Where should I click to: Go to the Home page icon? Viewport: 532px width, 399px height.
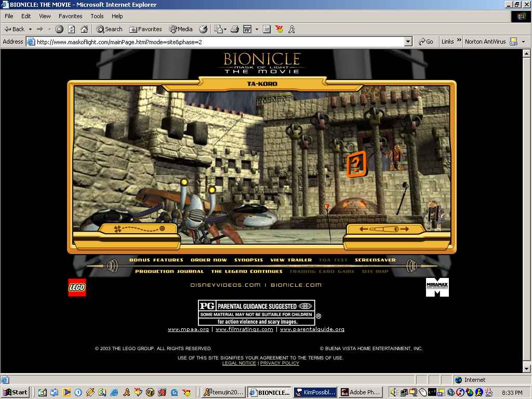pos(84,29)
